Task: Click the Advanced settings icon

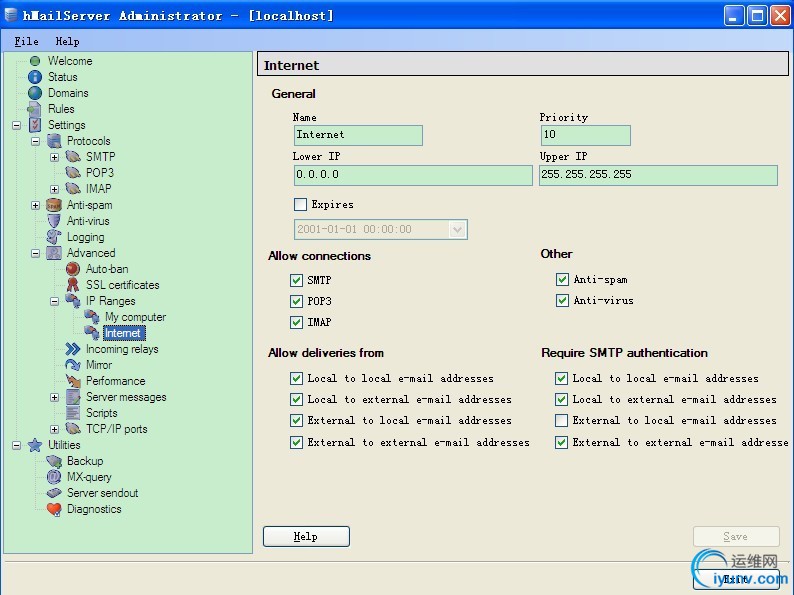Action: [54, 253]
